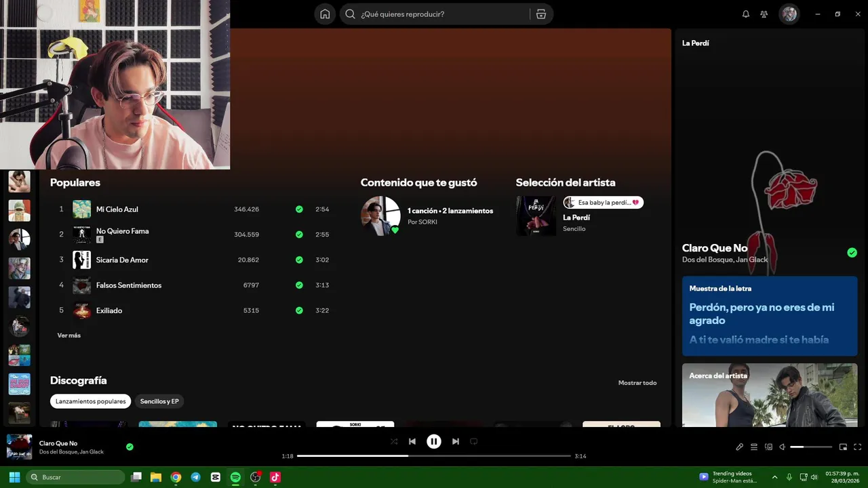Open the Acerca del artista card
This screenshot has width=868, height=488.
point(770,395)
